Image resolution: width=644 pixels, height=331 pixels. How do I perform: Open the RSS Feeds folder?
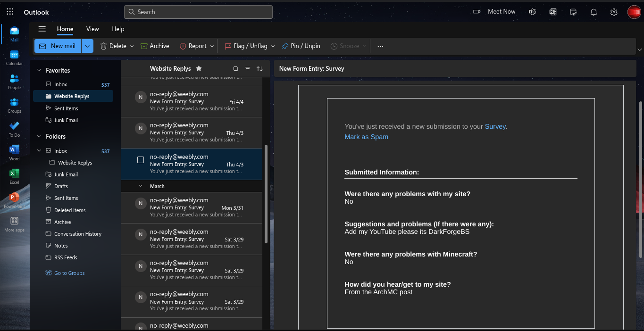tap(73, 257)
